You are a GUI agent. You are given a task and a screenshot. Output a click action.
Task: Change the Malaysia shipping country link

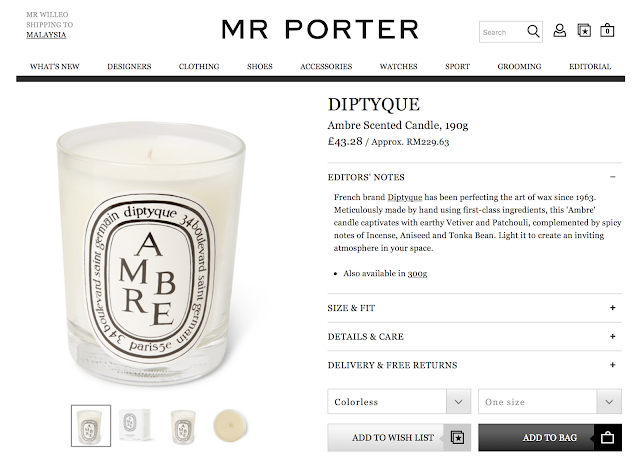[46, 35]
